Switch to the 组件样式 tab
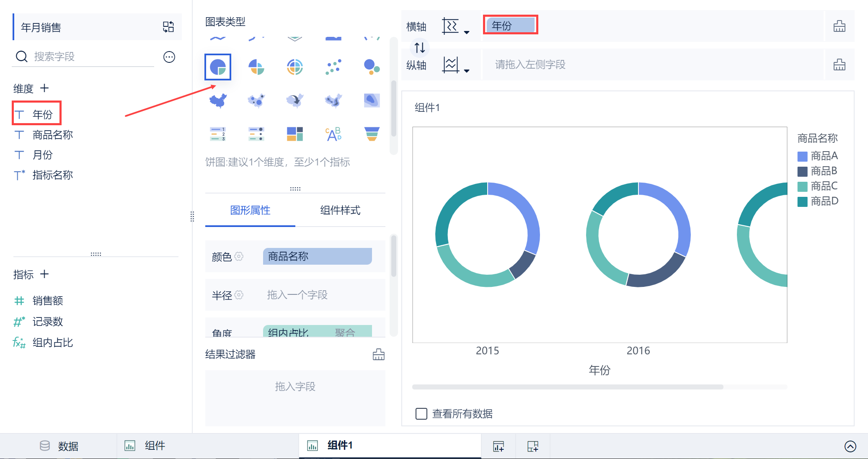Viewport: 868px width, 459px height. [340, 210]
